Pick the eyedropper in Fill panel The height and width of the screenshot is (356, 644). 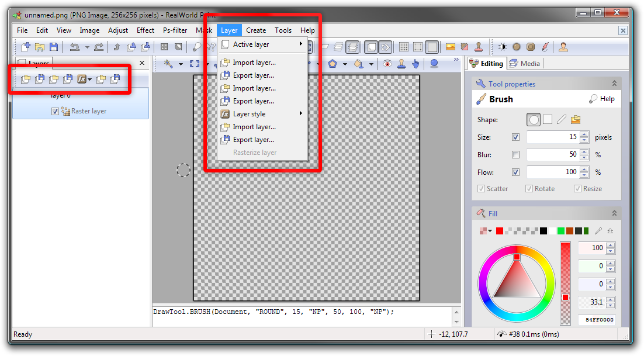[598, 231]
